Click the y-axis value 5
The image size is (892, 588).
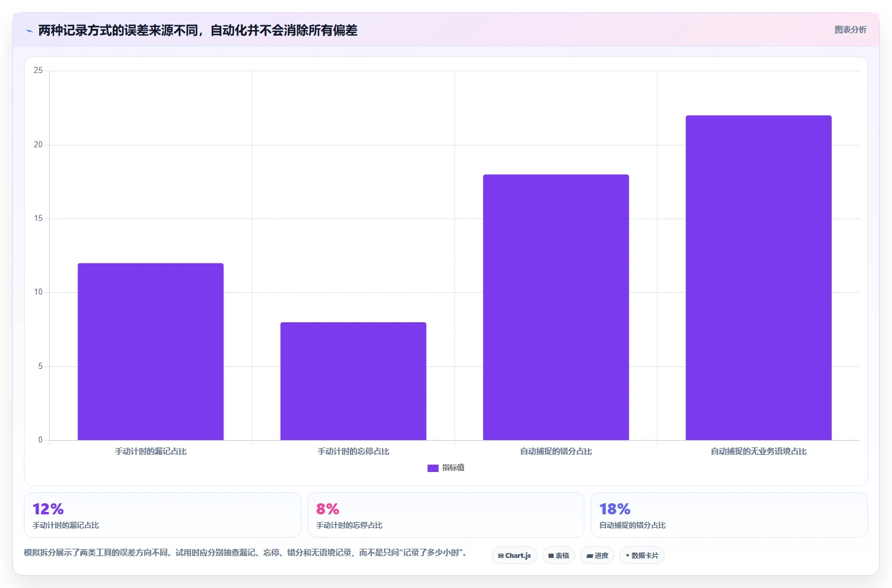tap(41, 366)
